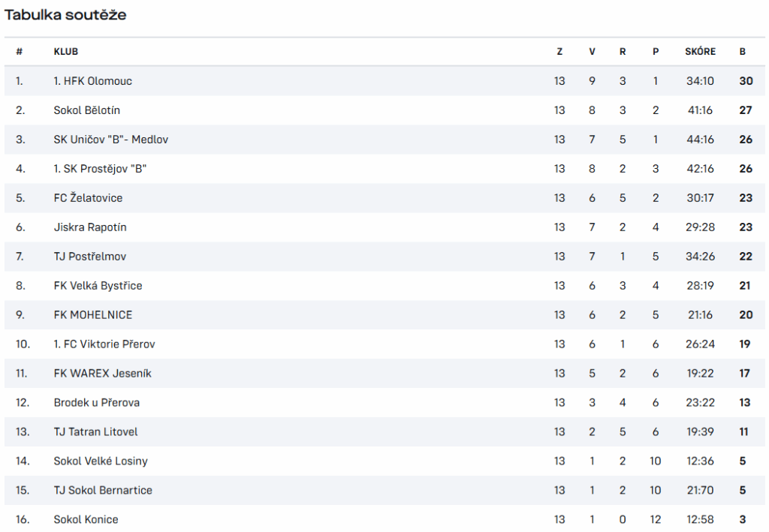Select FK MOHELNICE team entry
The width and height of the screenshot is (769, 532).
(x=93, y=315)
